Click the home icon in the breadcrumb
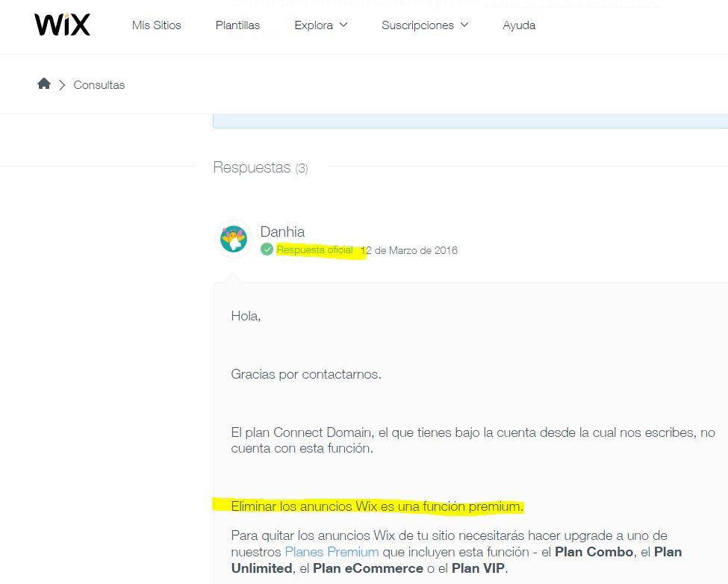Image resolution: width=728 pixels, height=584 pixels. pyautogui.click(x=44, y=84)
